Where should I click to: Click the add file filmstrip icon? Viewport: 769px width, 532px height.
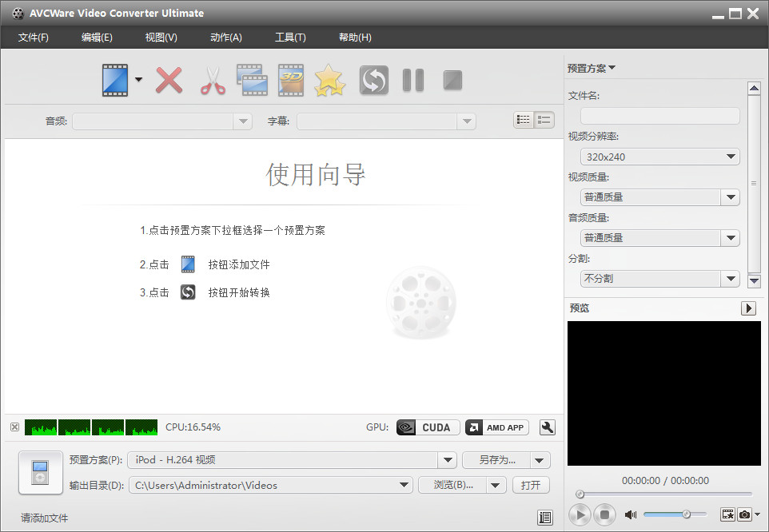click(x=115, y=80)
